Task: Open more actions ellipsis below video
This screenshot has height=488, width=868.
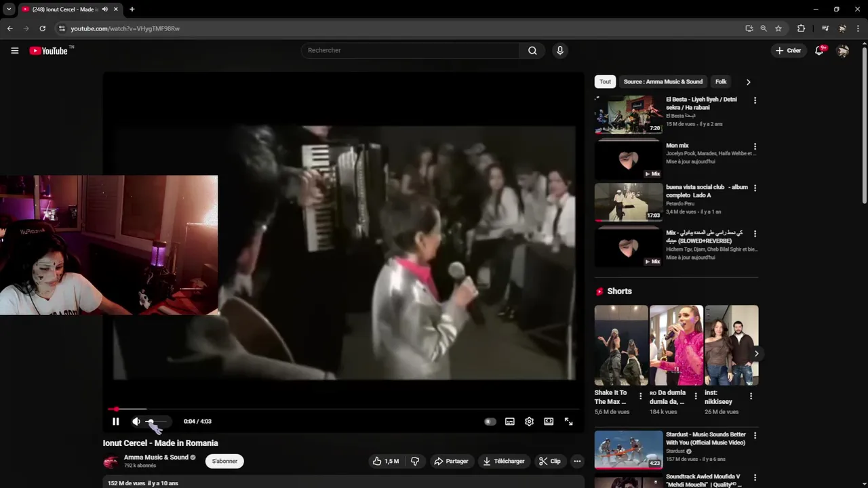Action: point(577,461)
